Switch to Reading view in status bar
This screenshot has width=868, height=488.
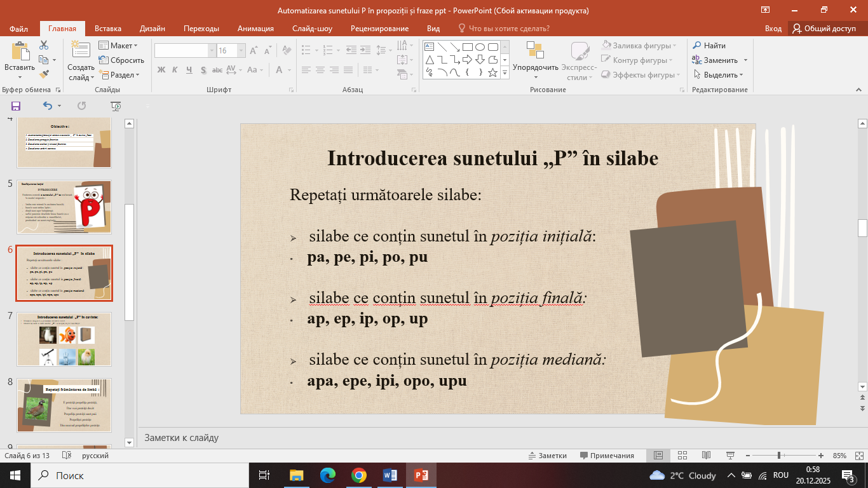coord(706,456)
